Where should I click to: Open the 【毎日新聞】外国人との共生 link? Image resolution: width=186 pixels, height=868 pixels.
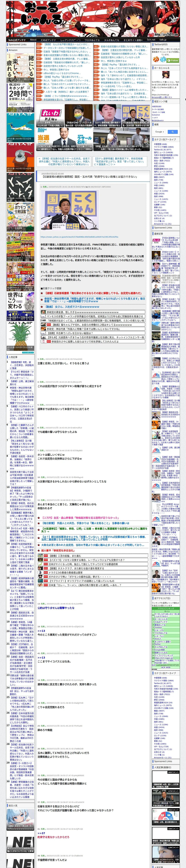(x=85, y=523)
